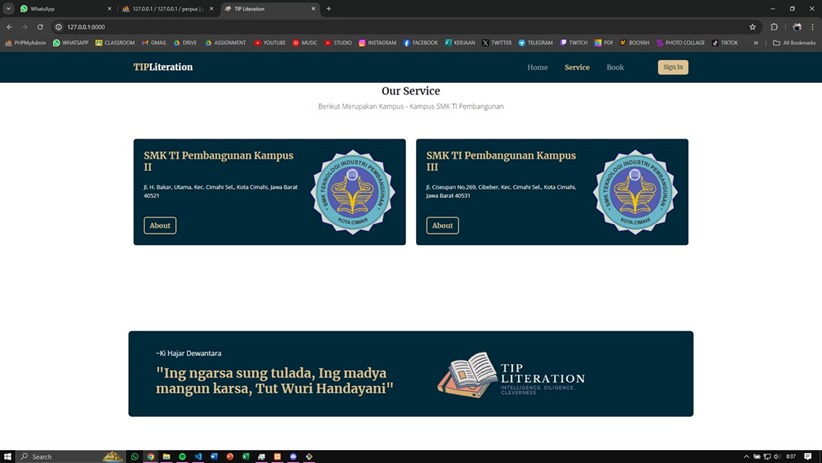Open a new browser tab
The width and height of the screenshot is (822, 463).
click(x=329, y=9)
